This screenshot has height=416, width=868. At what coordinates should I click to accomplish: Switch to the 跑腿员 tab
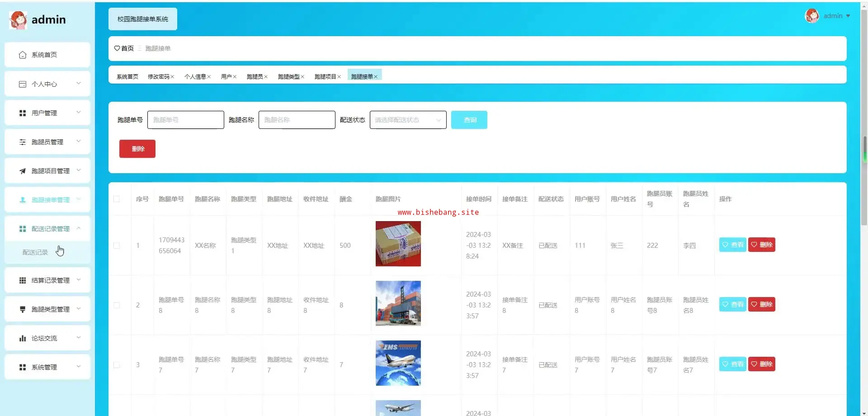tap(255, 77)
